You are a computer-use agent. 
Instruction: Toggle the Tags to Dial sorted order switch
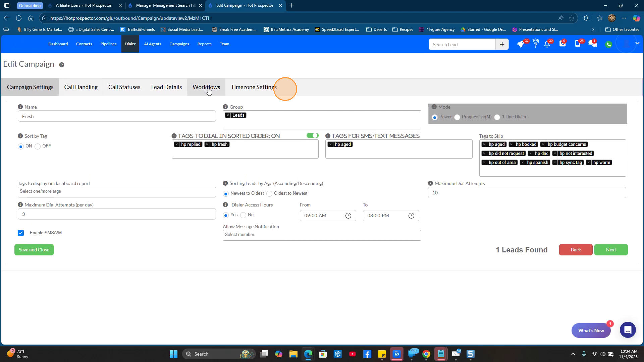click(x=312, y=135)
